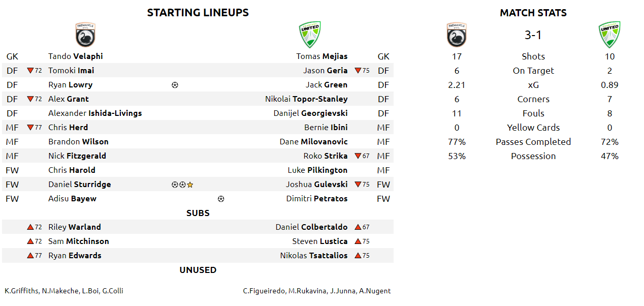This screenshot has height=306, width=644.
Task: Select player Tando Velaphi
Action: click(76, 56)
